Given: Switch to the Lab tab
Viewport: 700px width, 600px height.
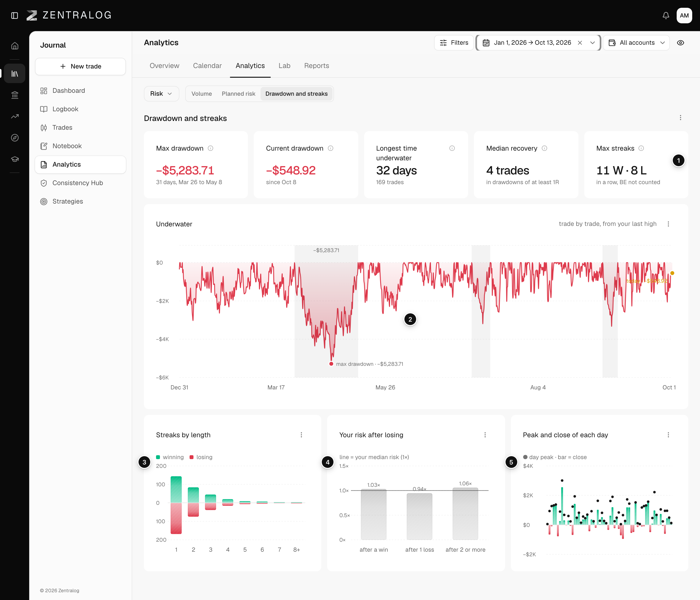Looking at the screenshot, I should 284,66.
